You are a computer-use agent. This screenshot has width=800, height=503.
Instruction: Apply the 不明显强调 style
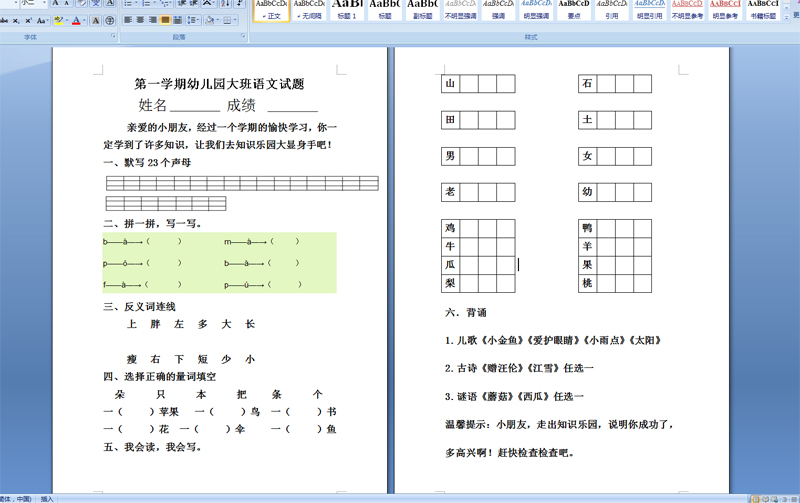pyautogui.click(x=460, y=10)
